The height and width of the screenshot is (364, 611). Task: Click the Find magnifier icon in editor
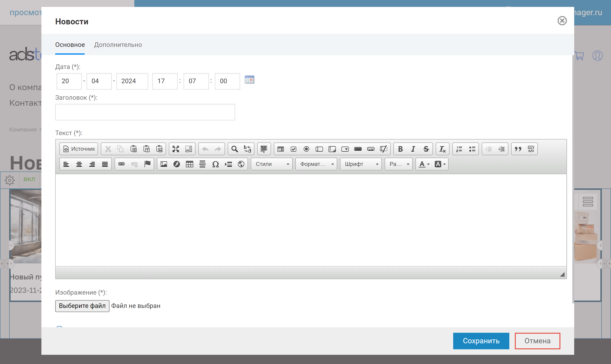click(234, 149)
